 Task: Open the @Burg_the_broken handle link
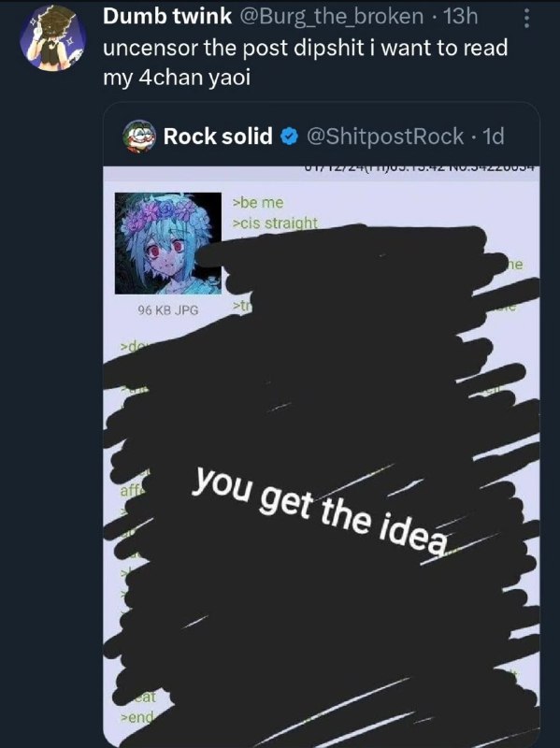pyautogui.click(x=330, y=16)
